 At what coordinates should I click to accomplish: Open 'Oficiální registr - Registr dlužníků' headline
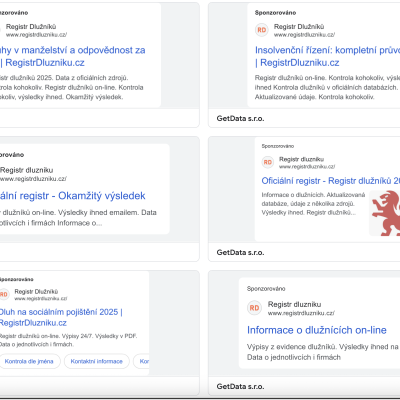tap(331, 181)
